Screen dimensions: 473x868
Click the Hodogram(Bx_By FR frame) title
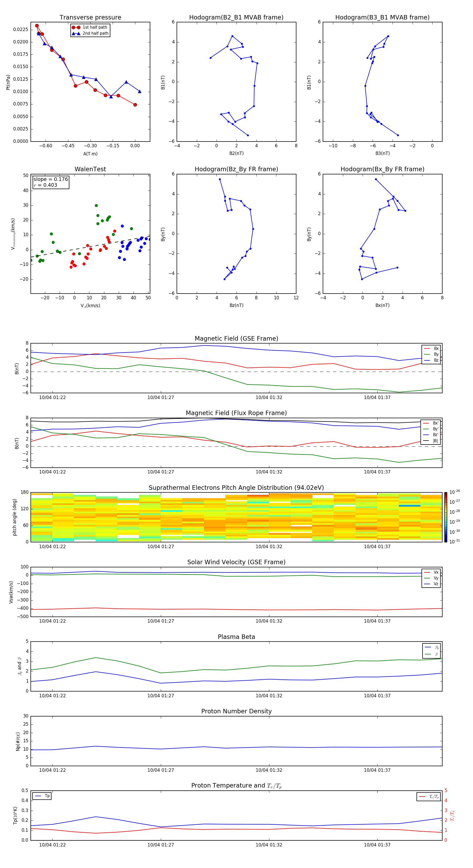(382, 169)
